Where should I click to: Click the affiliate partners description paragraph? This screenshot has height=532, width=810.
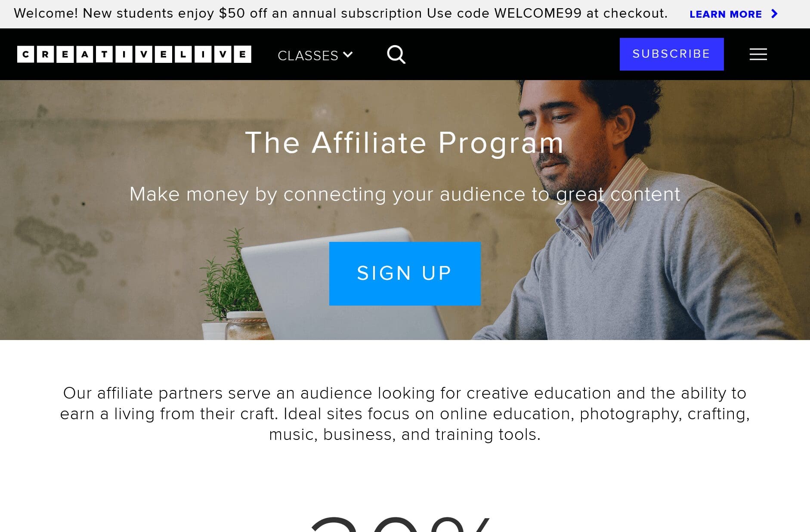(405, 414)
